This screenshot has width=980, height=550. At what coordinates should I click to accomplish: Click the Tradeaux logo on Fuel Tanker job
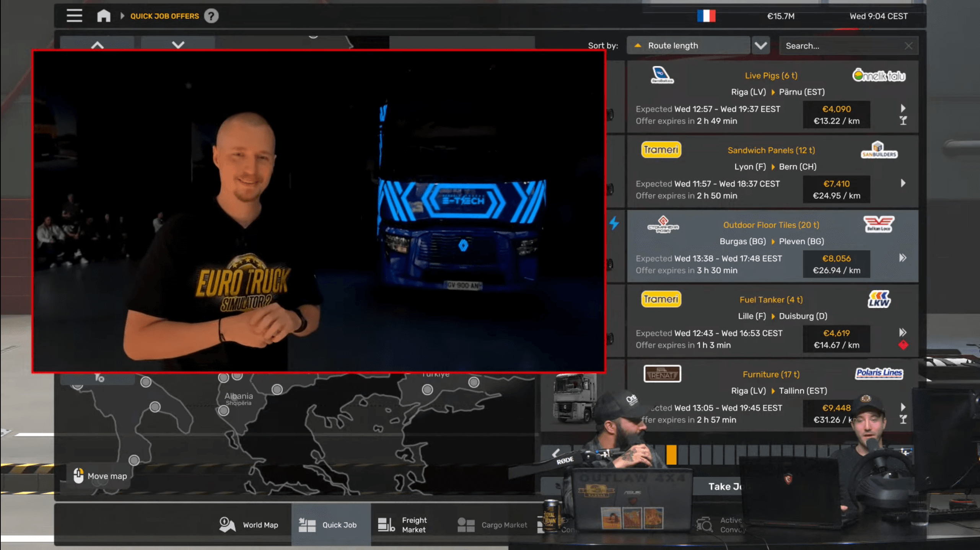pyautogui.click(x=661, y=299)
